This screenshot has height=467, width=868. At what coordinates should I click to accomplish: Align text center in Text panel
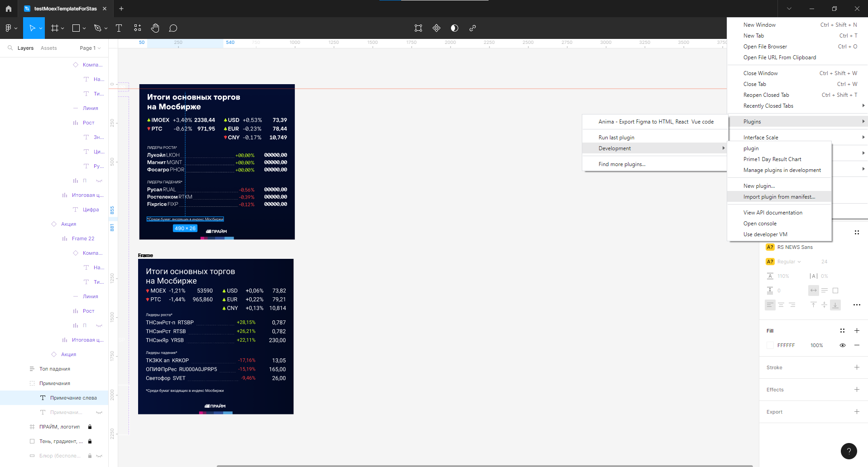[x=781, y=305]
